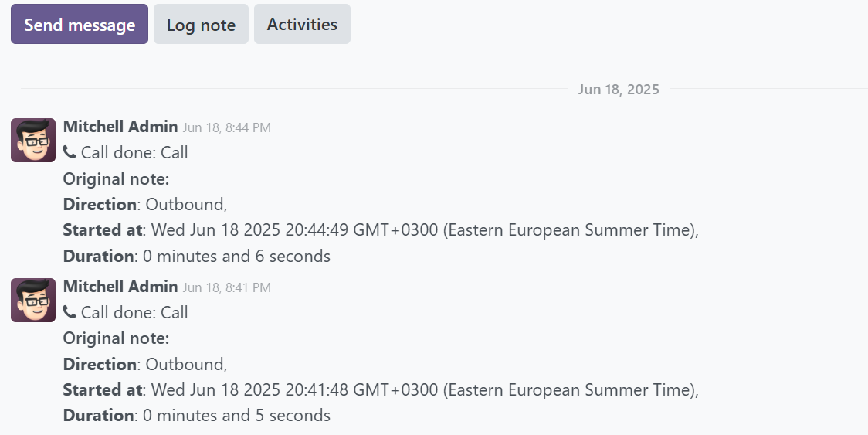
Task: Click the Jun 18, 8:41 PM timestamp
Action: [x=226, y=287]
